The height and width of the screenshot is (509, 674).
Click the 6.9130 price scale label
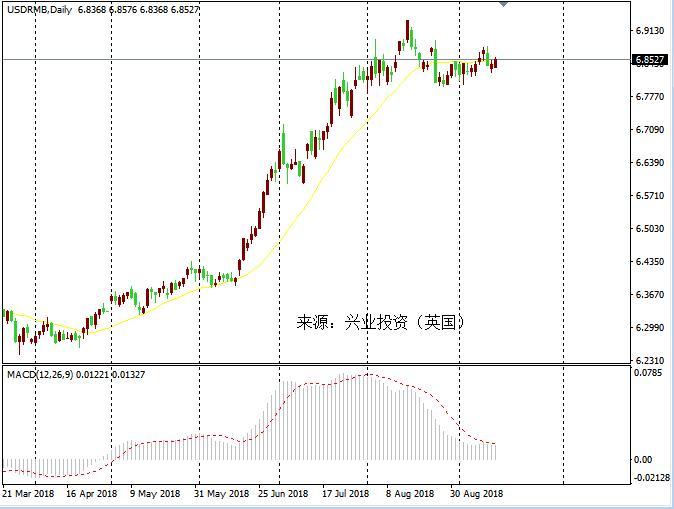tap(649, 31)
